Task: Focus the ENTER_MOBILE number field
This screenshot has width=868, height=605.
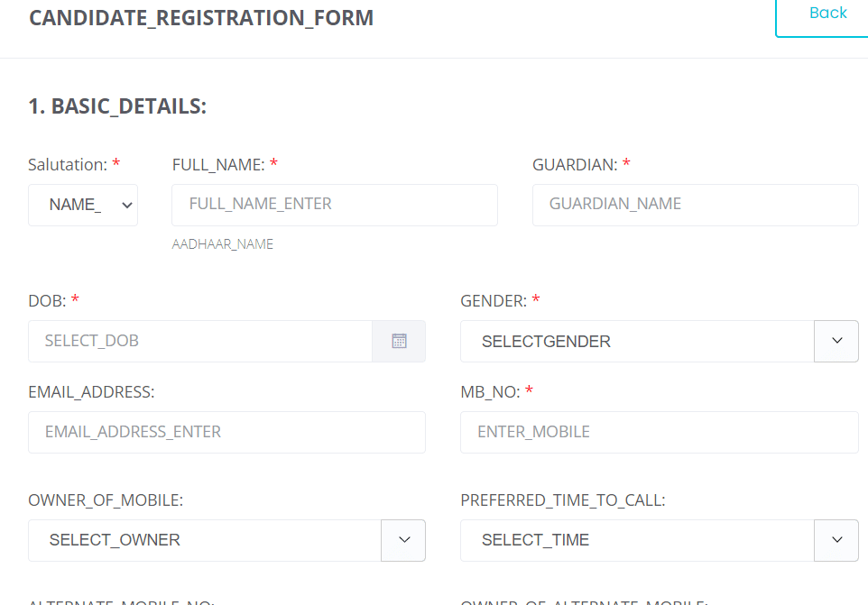Action: pyautogui.click(x=659, y=432)
